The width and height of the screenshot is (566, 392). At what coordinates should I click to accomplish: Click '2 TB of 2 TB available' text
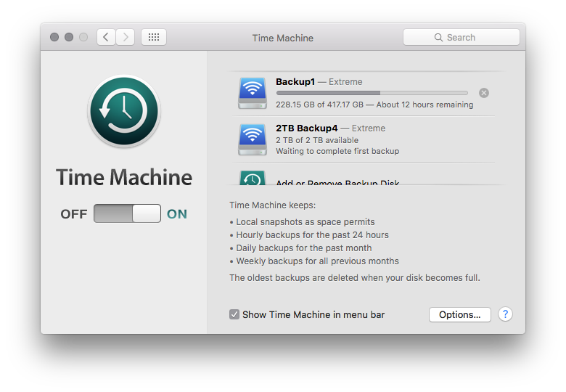317,140
